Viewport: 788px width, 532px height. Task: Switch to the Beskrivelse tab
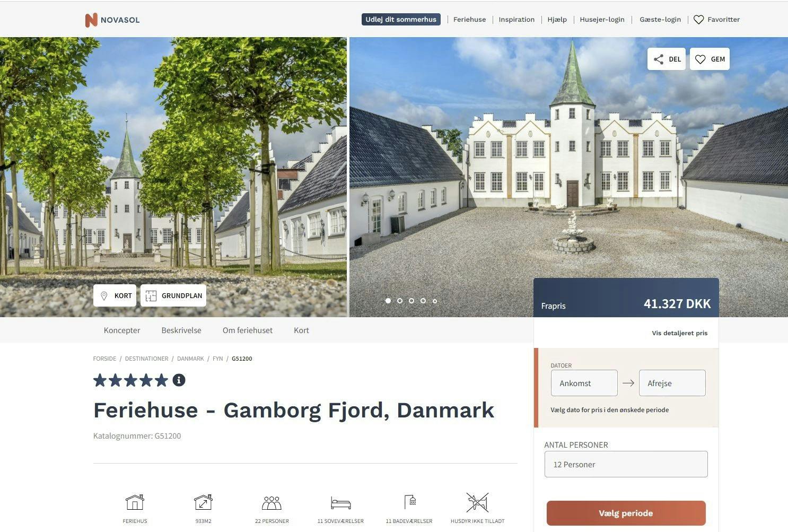(181, 330)
